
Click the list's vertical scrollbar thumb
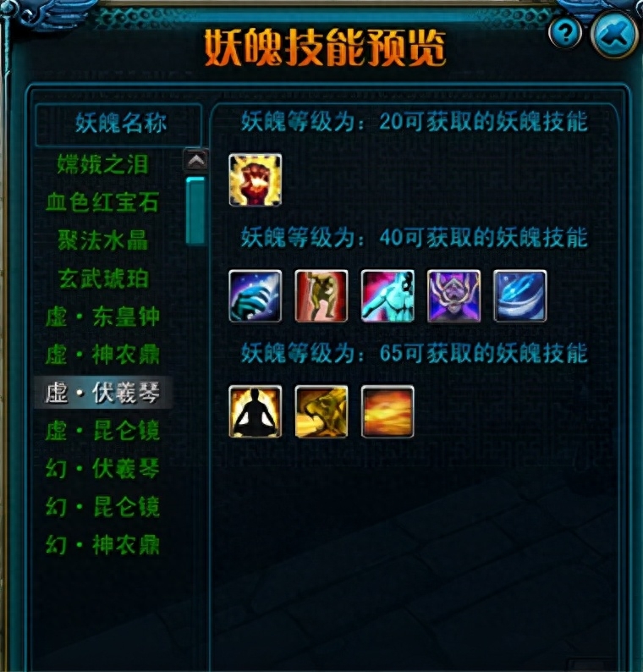point(195,211)
